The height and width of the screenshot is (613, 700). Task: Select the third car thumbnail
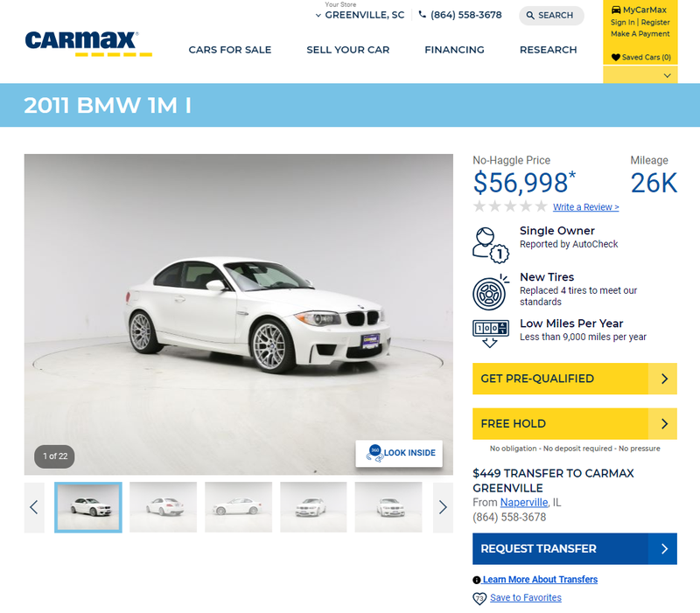click(238, 507)
